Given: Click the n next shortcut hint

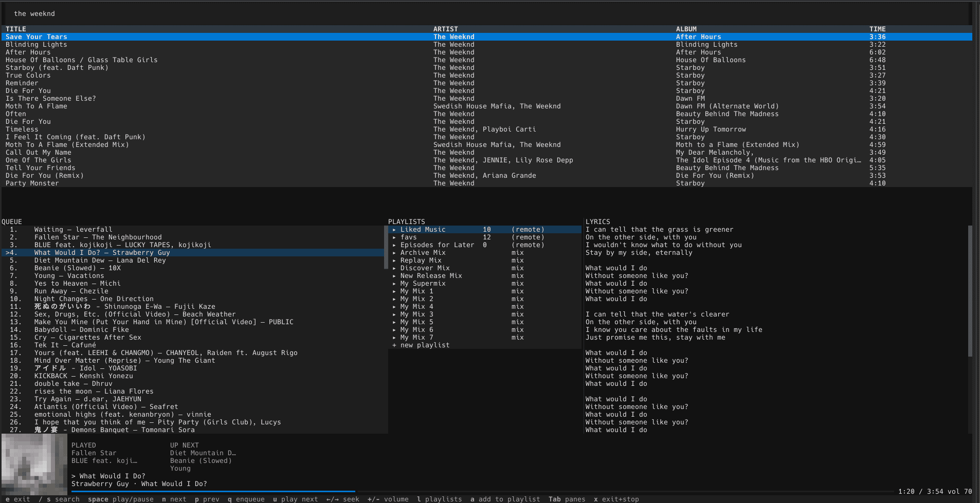Looking at the screenshot, I should coord(174,499).
